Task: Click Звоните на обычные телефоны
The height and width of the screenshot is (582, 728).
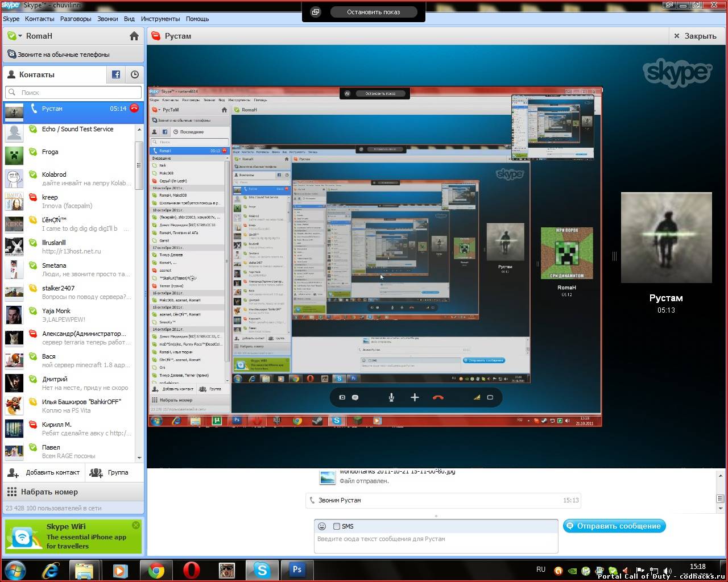Action: 63,55
